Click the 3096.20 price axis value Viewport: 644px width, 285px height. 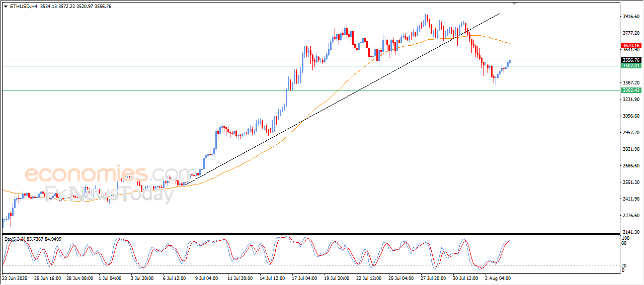click(631, 116)
